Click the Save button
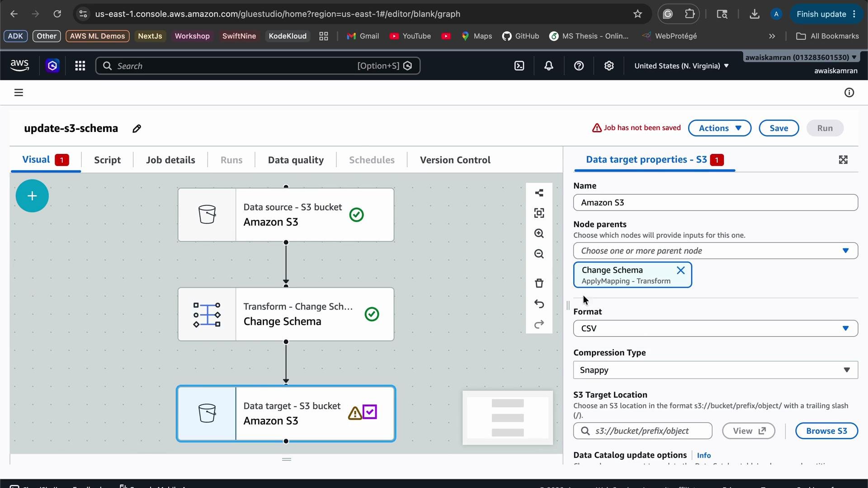 pos(778,128)
